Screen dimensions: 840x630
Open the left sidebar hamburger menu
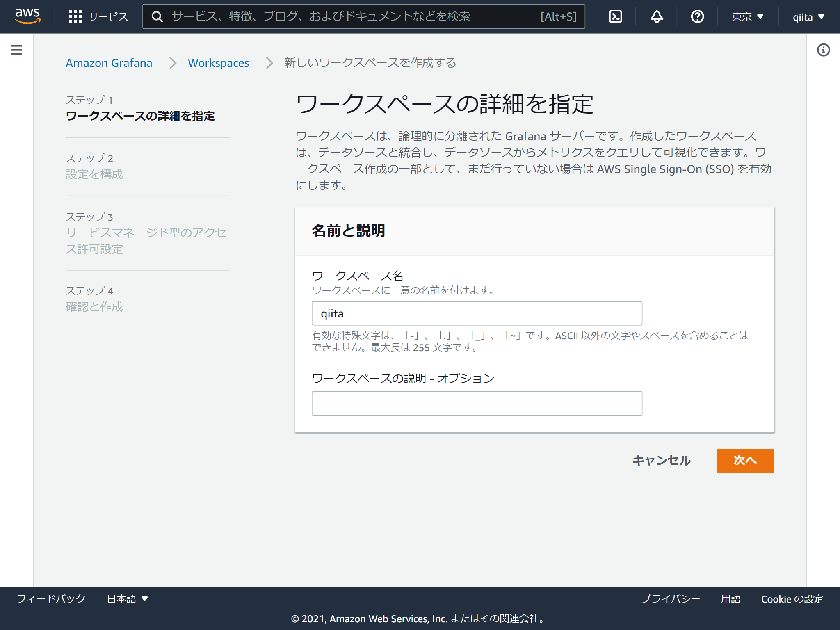point(16,50)
